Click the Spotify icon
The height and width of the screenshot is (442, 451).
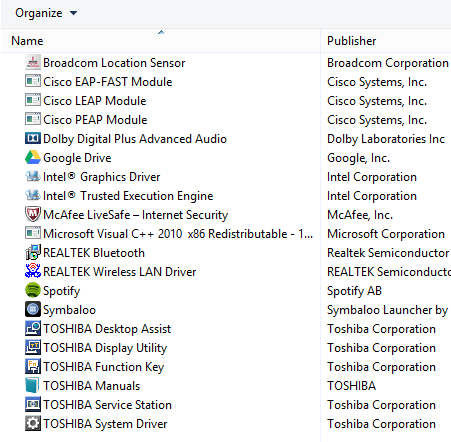pos(33,290)
